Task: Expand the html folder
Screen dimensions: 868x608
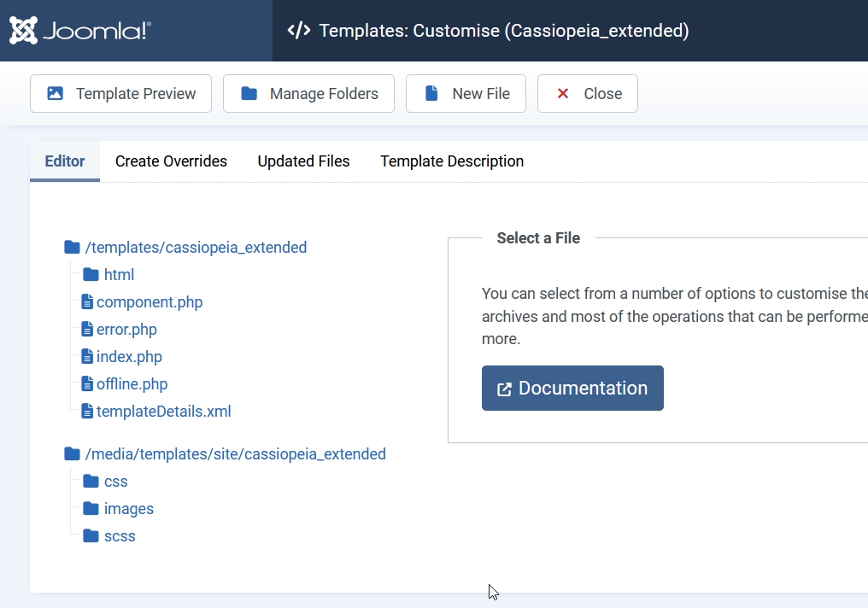Action: 119,275
